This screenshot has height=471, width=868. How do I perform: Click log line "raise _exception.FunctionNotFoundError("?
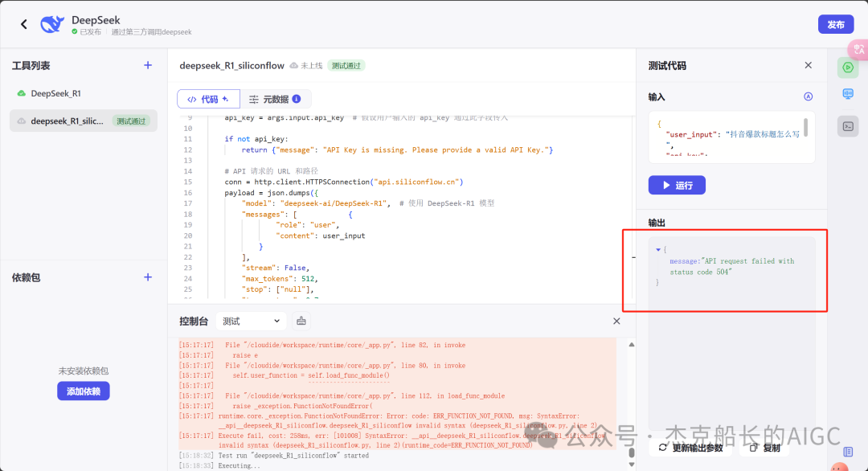[x=302, y=406]
